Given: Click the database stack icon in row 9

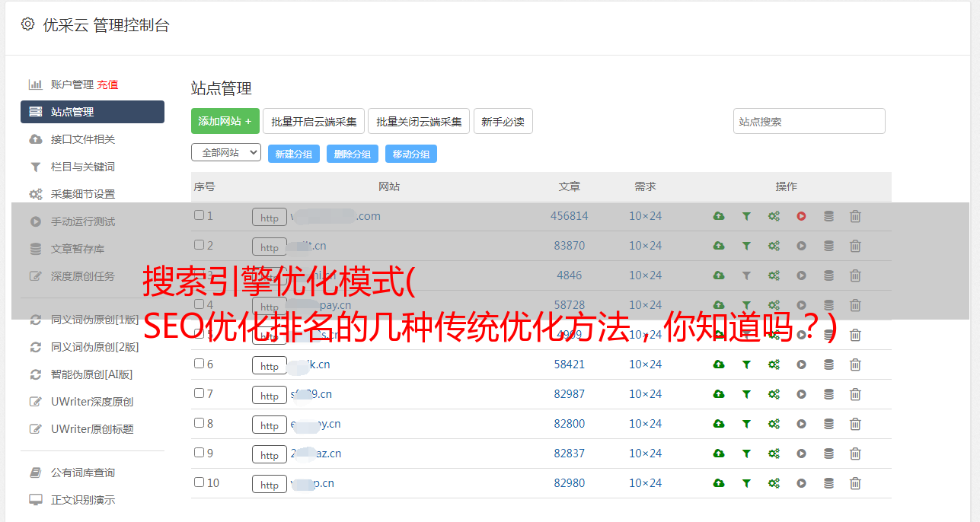Looking at the screenshot, I should click(x=828, y=454).
